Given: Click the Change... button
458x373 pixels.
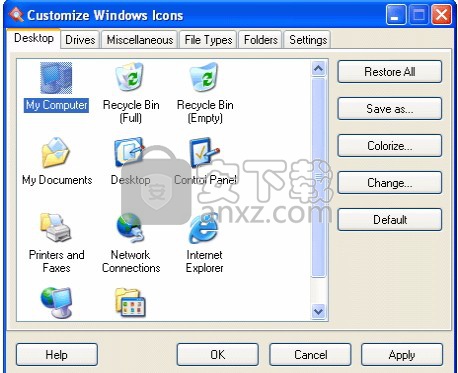Looking at the screenshot, I should pos(390,183).
